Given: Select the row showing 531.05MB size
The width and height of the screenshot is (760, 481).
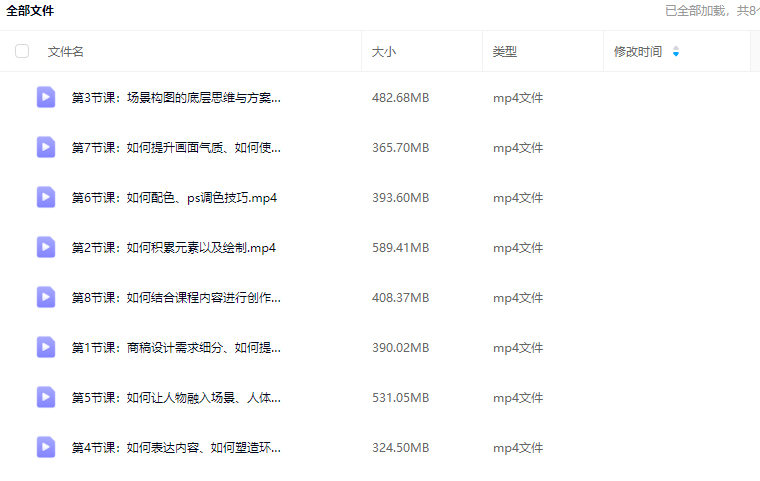Looking at the screenshot, I should 400,398.
